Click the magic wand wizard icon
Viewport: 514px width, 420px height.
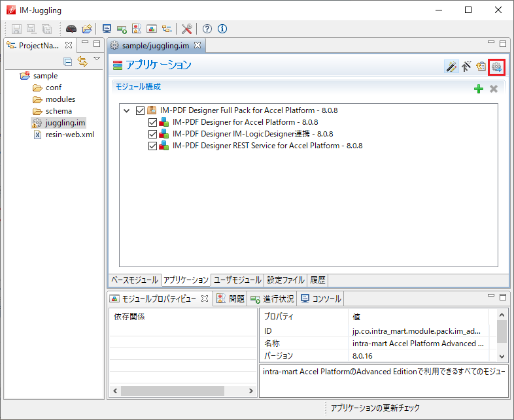pos(451,67)
